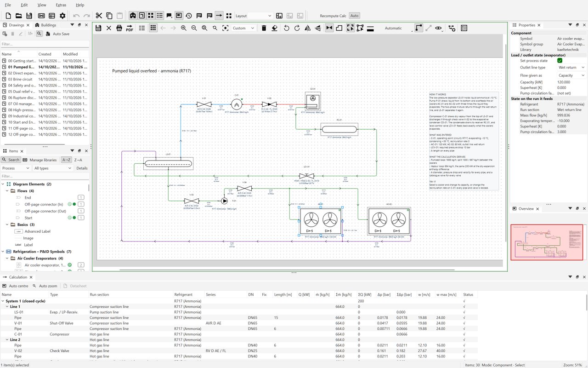Uncheck the Set process state checkbox
The width and height of the screenshot is (588, 368).
(560, 61)
